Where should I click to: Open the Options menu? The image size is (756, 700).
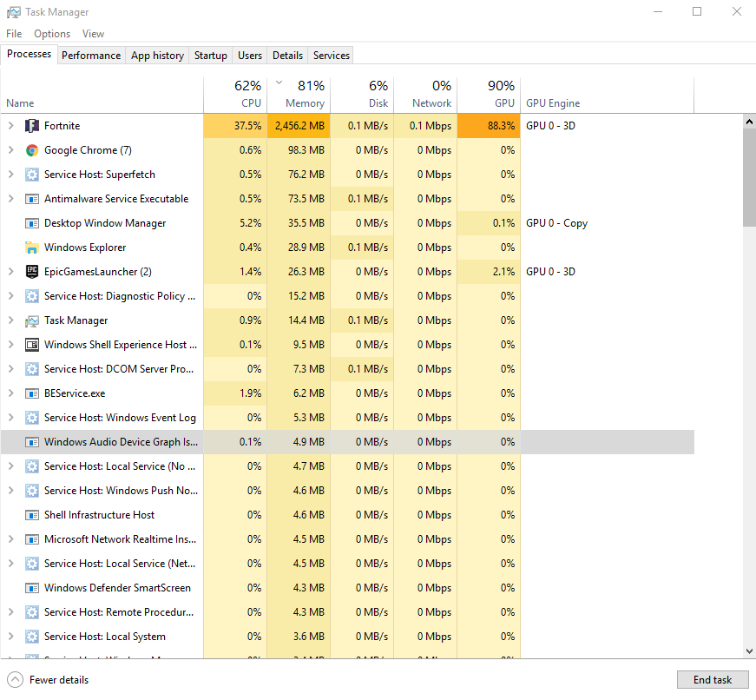pyautogui.click(x=52, y=34)
